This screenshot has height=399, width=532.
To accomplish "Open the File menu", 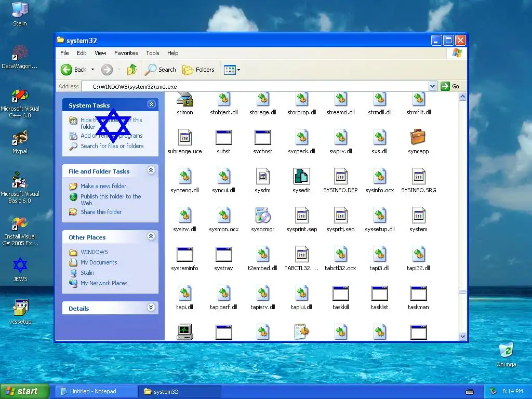I will click(64, 53).
